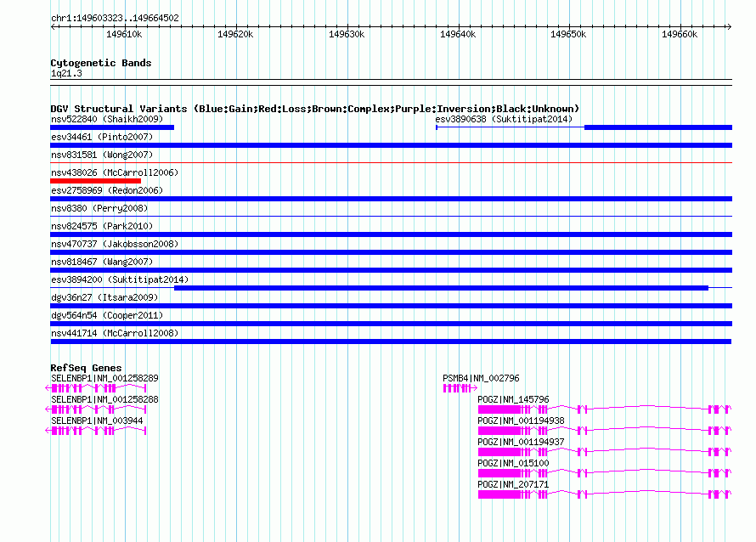756x542 pixels.
Task: Select dgv36n27 (Itsara2009) variant label
Action: (x=104, y=297)
